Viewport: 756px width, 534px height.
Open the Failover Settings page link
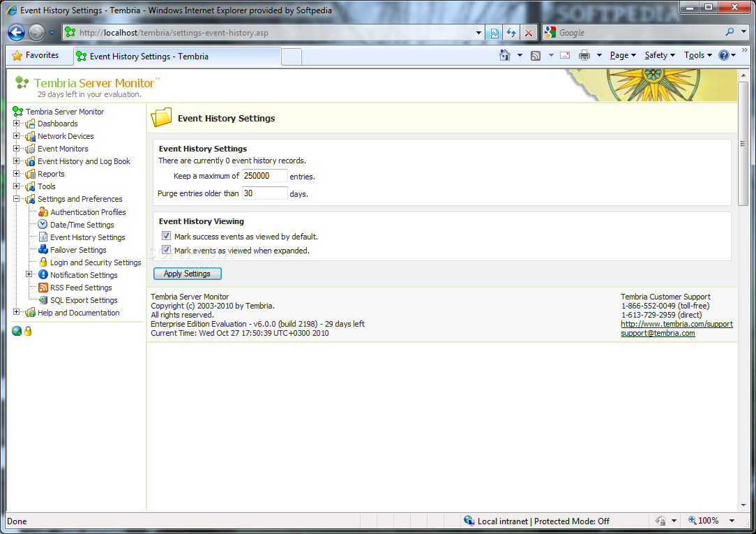click(78, 250)
